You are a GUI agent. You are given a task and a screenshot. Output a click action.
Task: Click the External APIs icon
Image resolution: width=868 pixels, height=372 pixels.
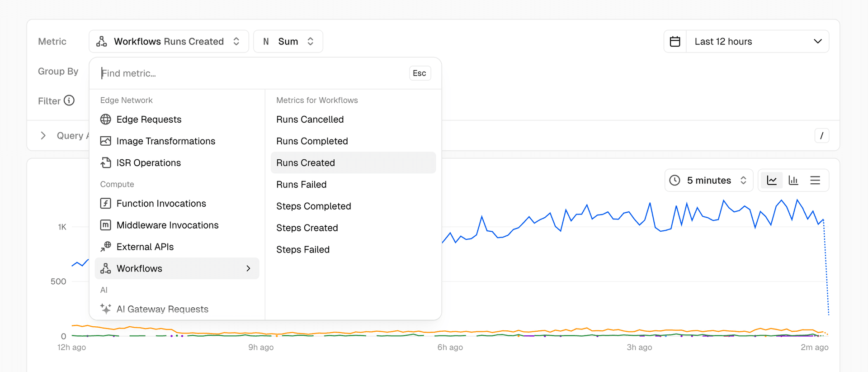click(x=105, y=247)
